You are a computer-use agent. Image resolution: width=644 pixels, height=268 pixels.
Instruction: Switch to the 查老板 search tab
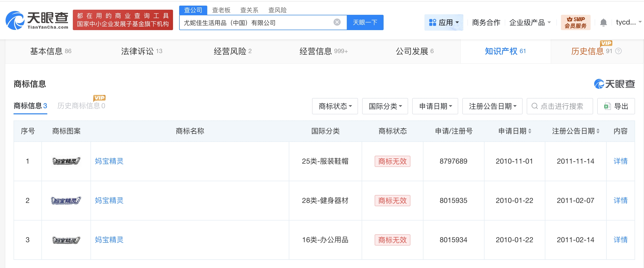tap(221, 10)
